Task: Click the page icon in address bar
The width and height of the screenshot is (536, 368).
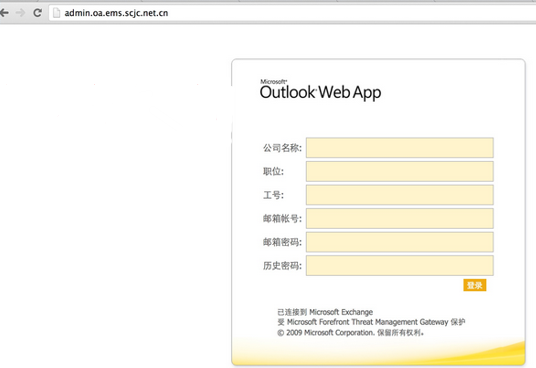Action: [x=57, y=13]
